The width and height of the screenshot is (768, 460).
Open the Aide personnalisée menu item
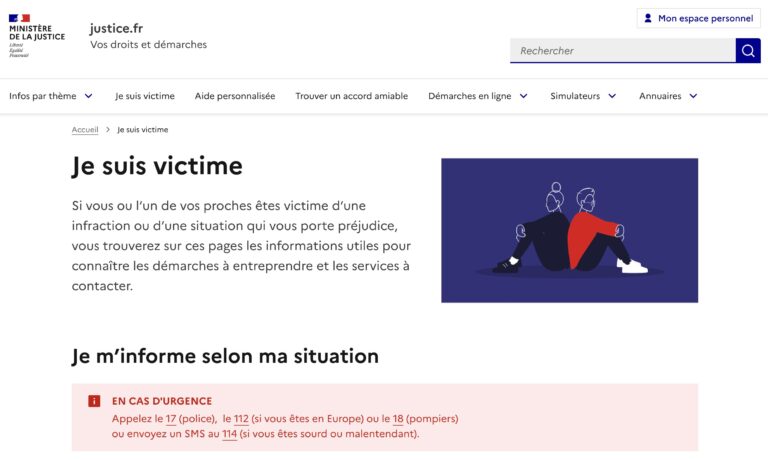(x=235, y=96)
